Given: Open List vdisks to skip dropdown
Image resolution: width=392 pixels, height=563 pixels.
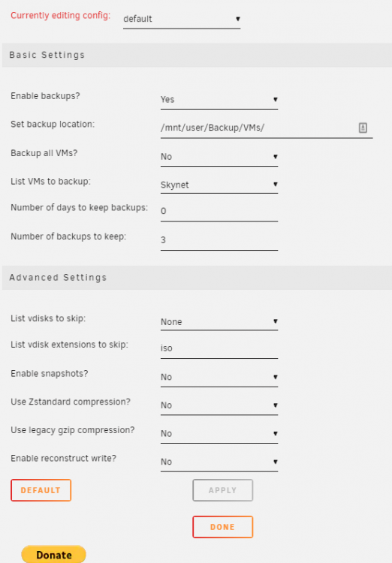Looking at the screenshot, I should point(219,322).
